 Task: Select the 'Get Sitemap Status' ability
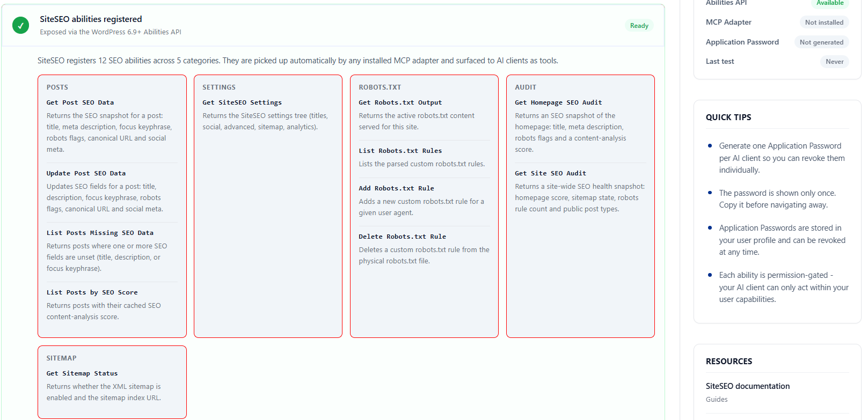[82, 373]
